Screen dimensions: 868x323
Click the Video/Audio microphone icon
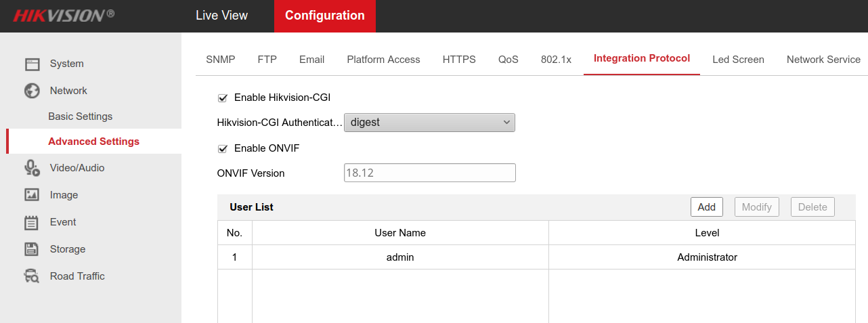[x=32, y=168]
